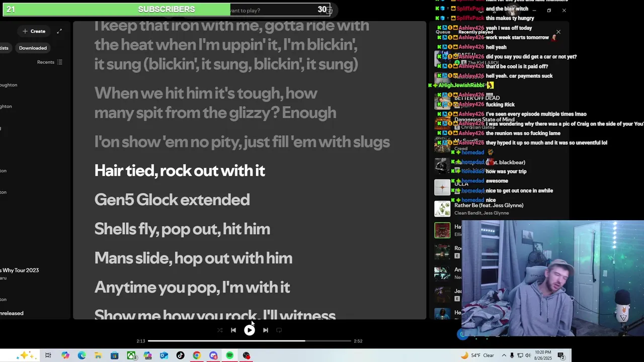Switch to the Recently played tab
Image resolution: width=644 pixels, height=362 pixels.
475,32
